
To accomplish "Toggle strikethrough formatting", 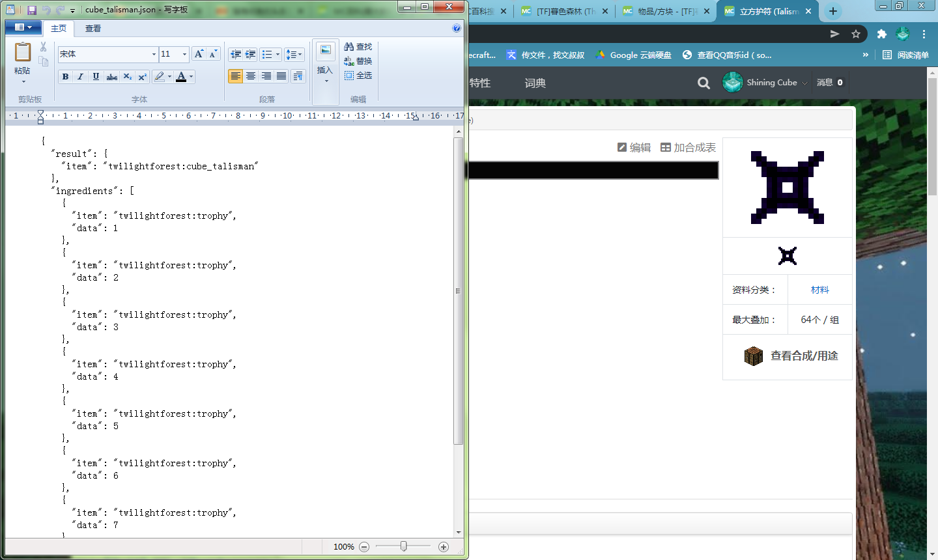I will point(112,76).
